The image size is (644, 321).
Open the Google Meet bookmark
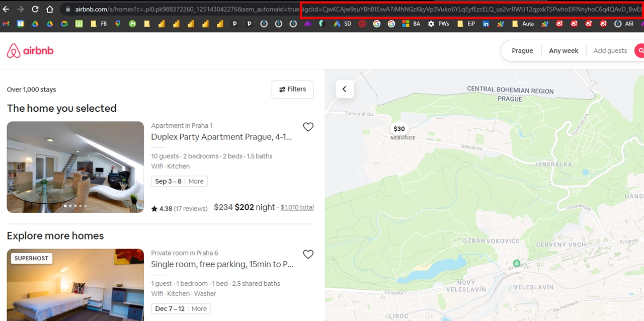(64, 24)
